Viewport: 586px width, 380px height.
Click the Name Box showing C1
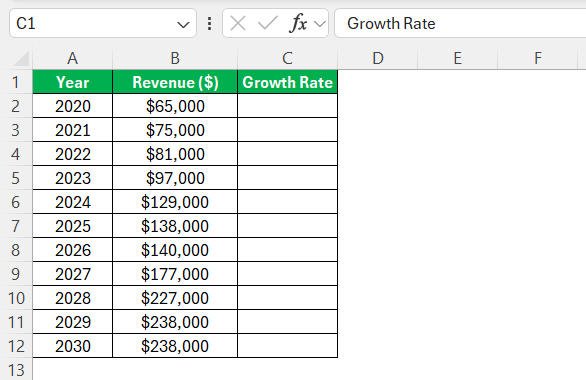point(102,23)
